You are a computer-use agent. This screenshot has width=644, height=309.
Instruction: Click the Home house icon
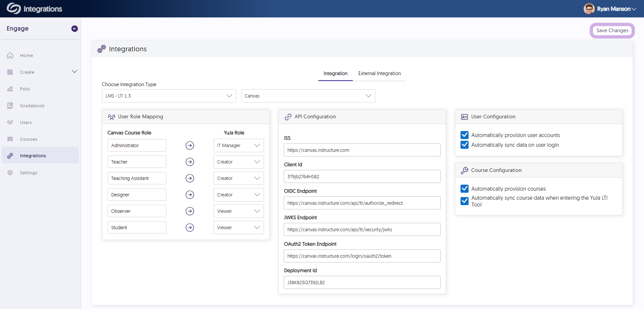[x=10, y=55]
